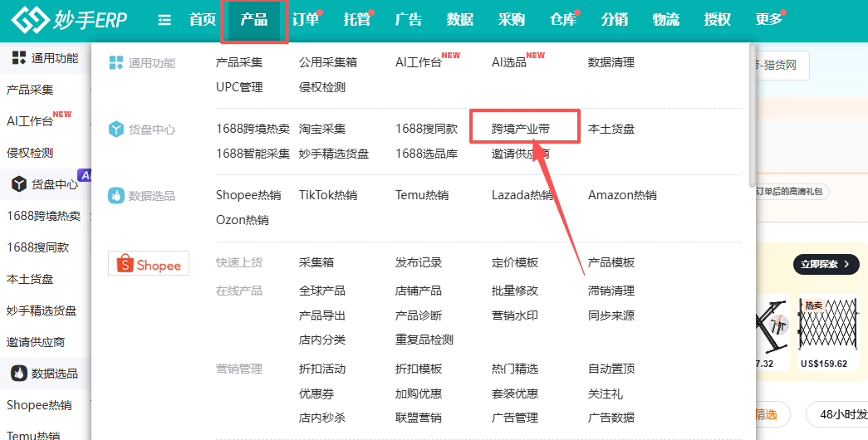
Task: Select 跨境产业带 in 货盘中心
Action: (520, 129)
